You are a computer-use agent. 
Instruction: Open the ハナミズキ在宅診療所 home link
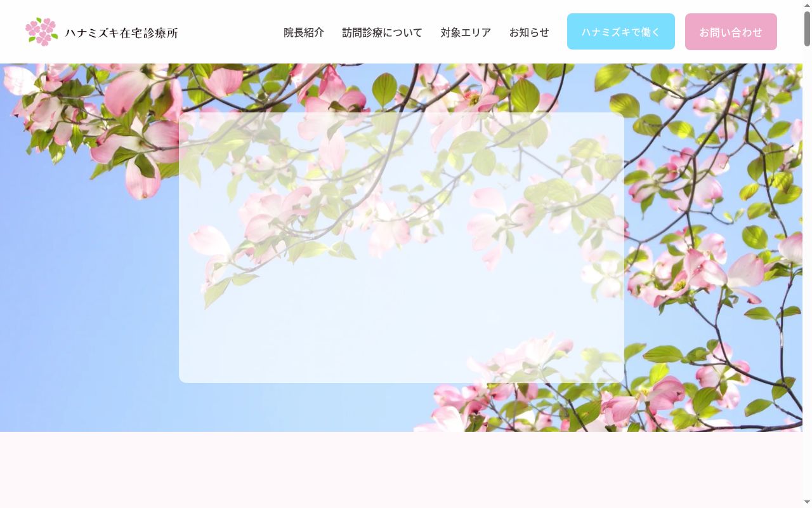pyautogui.click(x=102, y=32)
